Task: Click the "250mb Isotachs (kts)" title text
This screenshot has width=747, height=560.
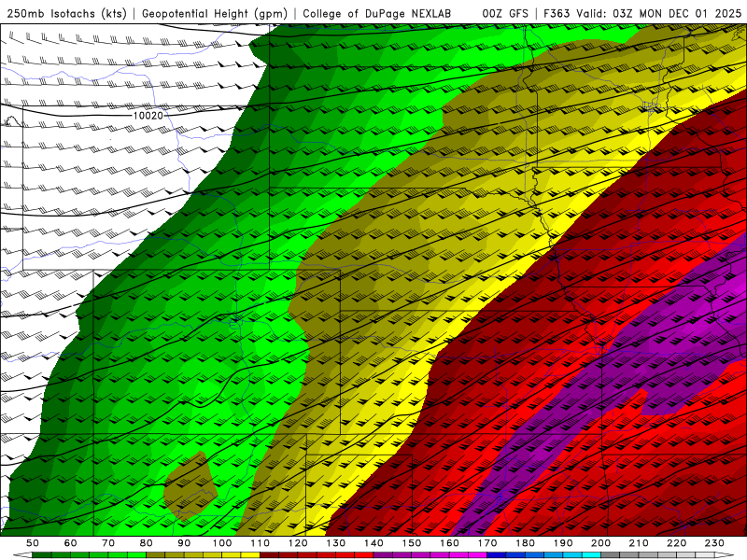Action: (67, 13)
